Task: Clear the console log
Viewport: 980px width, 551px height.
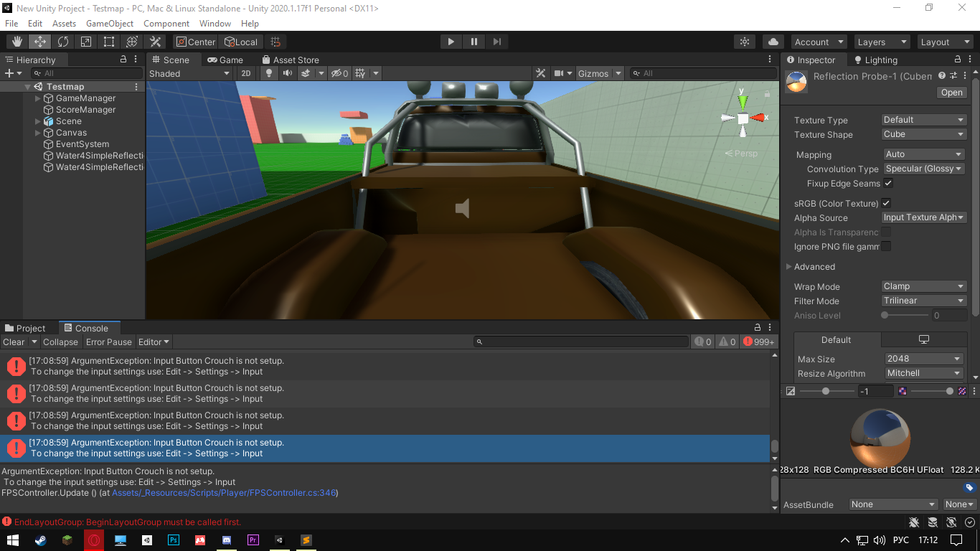Action: pyautogui.click(x=14, y=342)
